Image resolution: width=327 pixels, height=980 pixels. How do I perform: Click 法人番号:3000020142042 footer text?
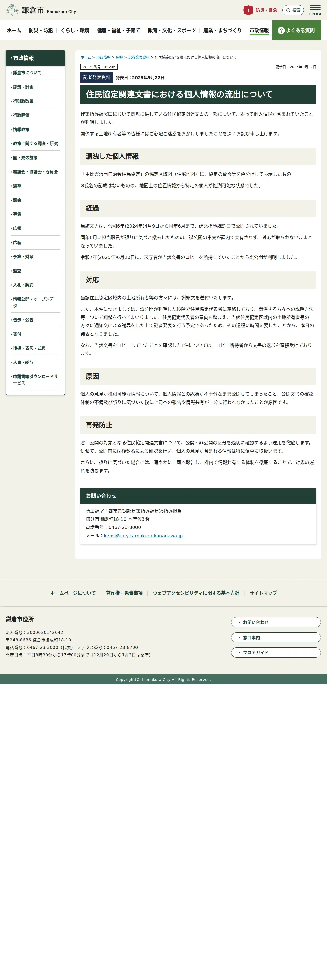click(x=34, y=633)
